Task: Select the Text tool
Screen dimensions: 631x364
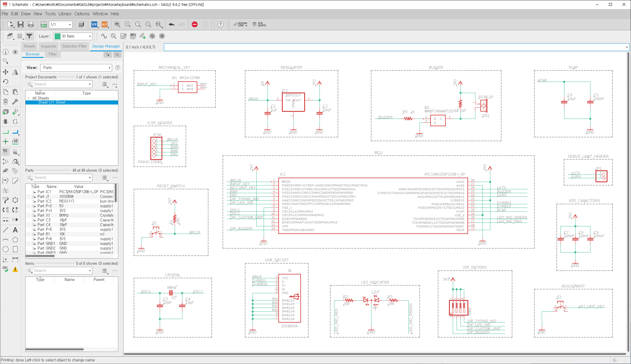Action: [x=15, y=230]
